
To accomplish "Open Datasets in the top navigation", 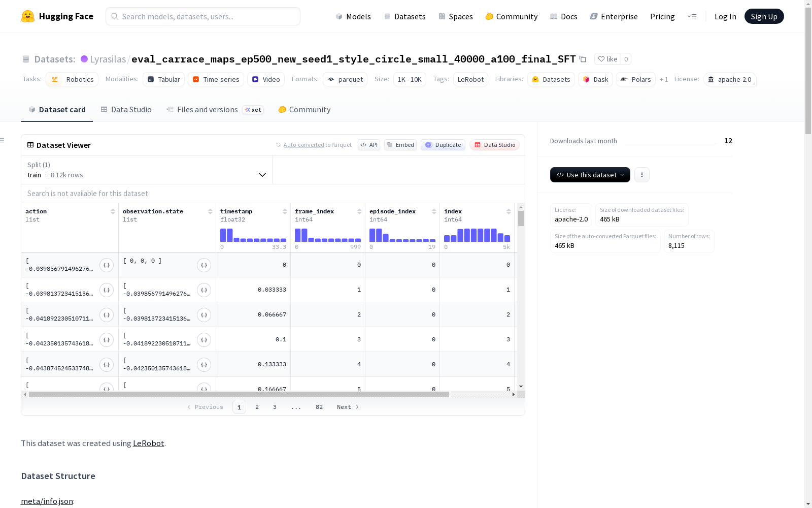I will coord(404,16).
